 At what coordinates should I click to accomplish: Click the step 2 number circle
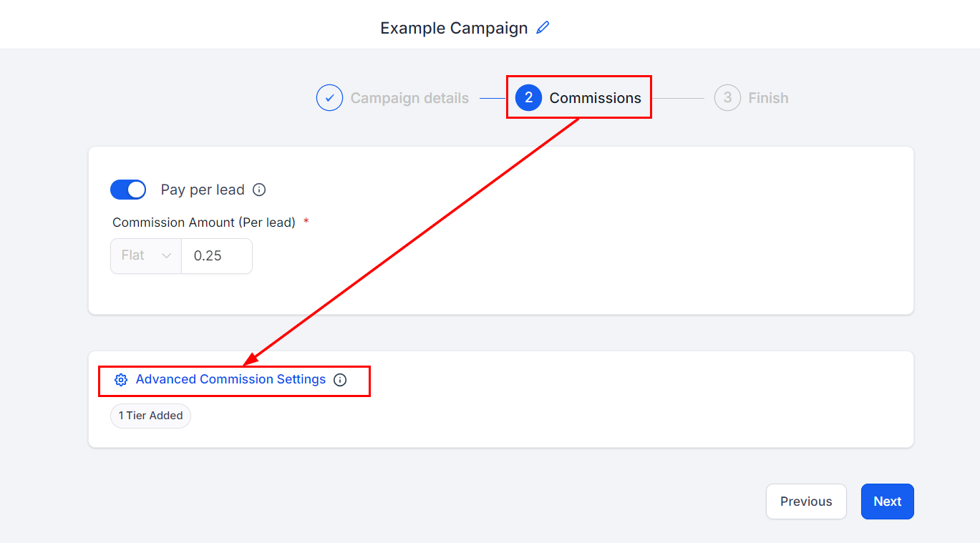click(528, 98)
